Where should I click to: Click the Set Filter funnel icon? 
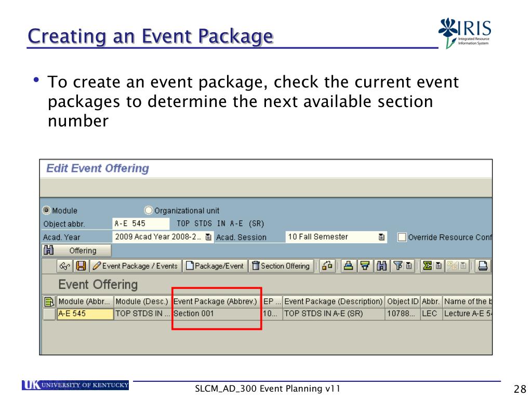(398, 266)
